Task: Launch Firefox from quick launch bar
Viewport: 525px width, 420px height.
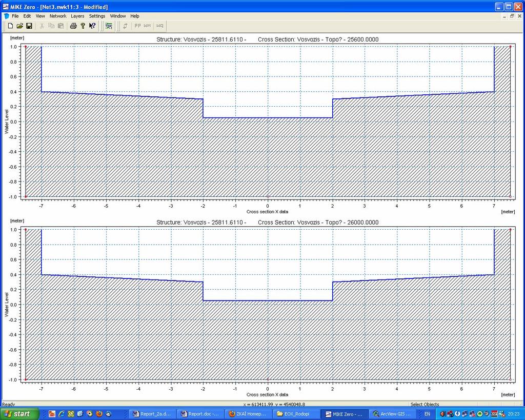Action: point(99,414)
